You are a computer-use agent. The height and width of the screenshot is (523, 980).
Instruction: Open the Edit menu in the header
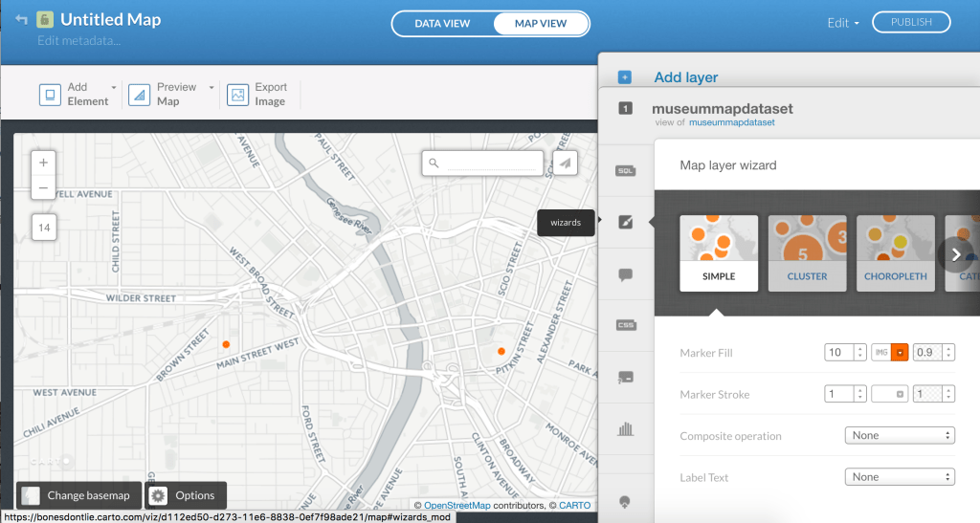(842, 23)
